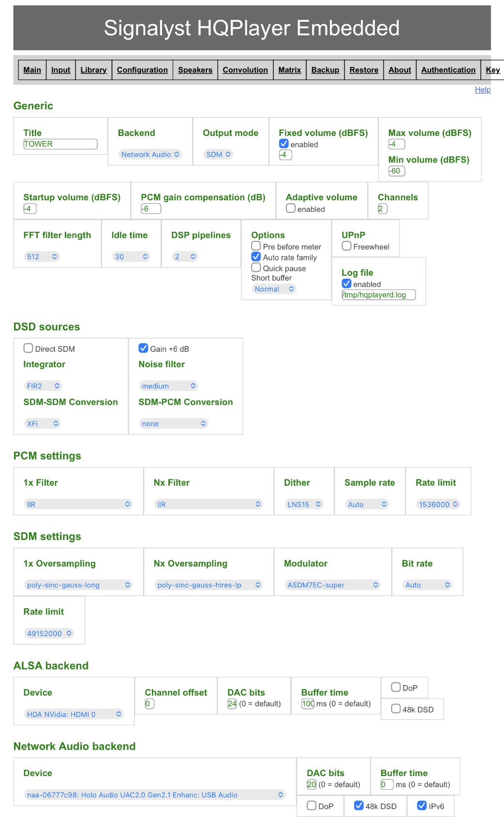This screenshot has width=504, height=823.
Task: Toggle the Auto rate family checkbox
Action: pyautogui.click(x=256, y=256)
